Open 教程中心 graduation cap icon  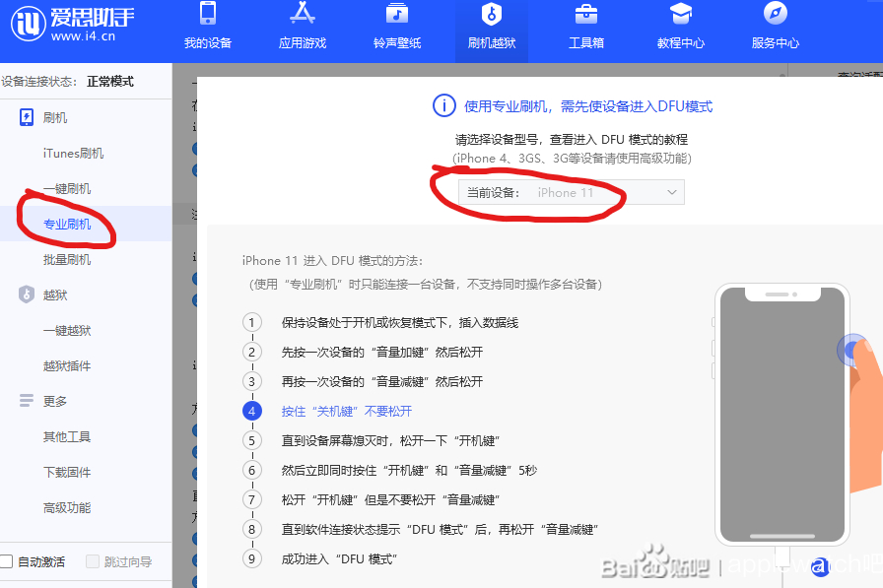click(x=681, y=14)
